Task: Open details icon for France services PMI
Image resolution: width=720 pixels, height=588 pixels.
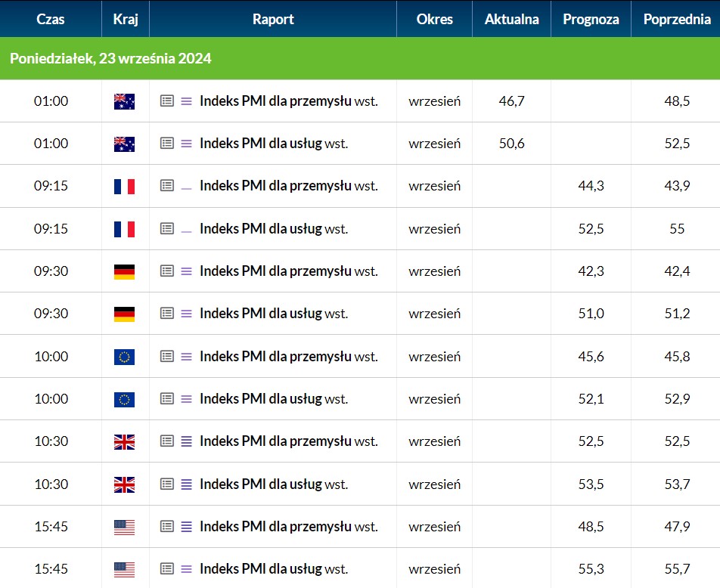Action: (167, 228)
